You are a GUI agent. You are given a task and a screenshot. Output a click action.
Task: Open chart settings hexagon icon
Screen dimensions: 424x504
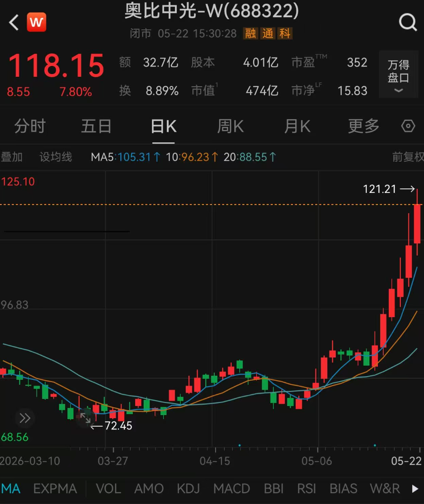point(408,126)
